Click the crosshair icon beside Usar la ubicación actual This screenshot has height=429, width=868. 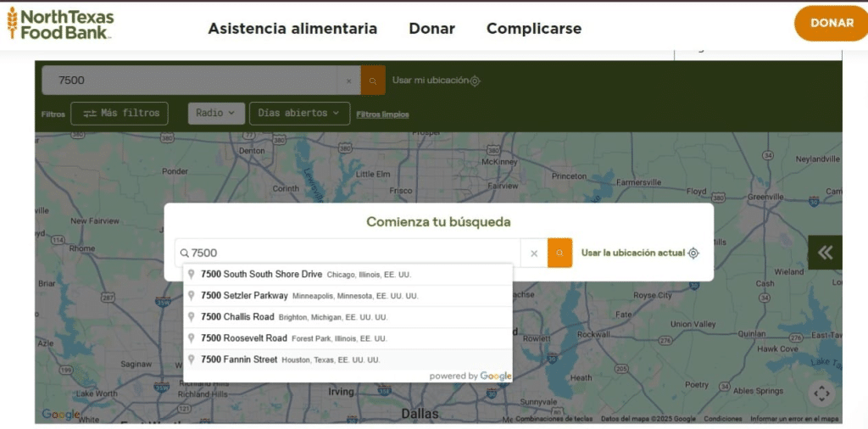coord(693,253)
